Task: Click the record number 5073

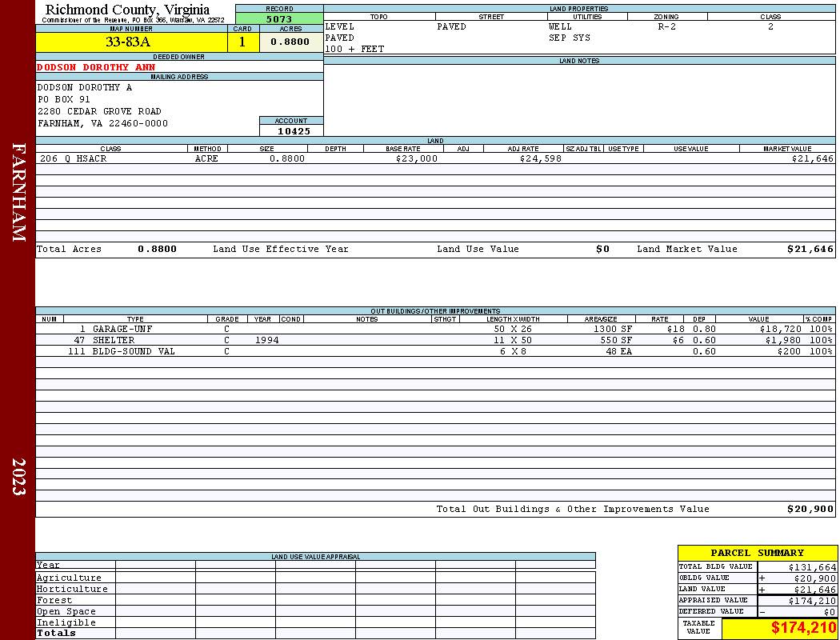Action: coord(279,18)
